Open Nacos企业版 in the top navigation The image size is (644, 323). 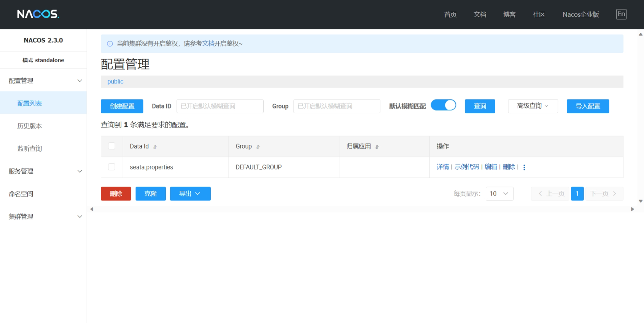(x=580, y=14)
